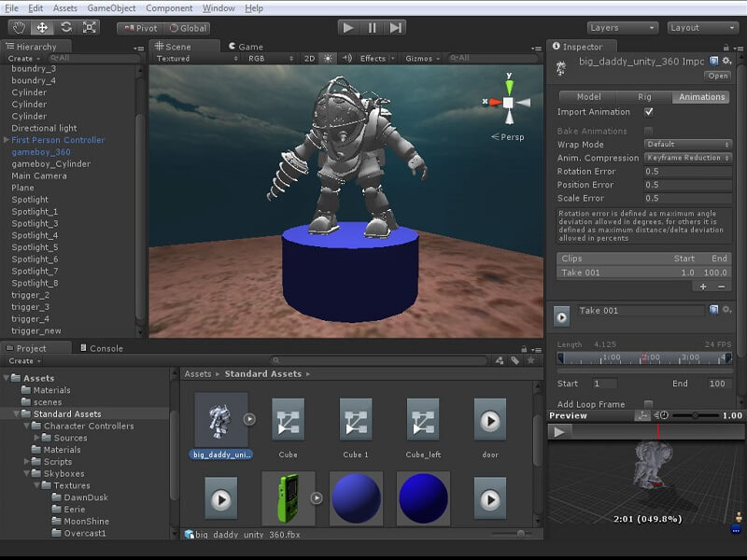Screen dimensions: 747x560
Task: Select the Hand tool in toolbar
Action: 18,28
